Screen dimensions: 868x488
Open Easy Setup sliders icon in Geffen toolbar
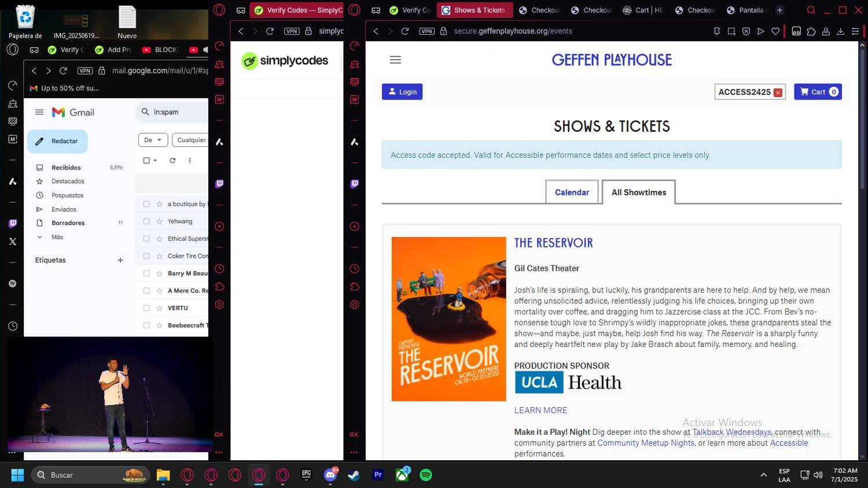click(x=855, y=31)
